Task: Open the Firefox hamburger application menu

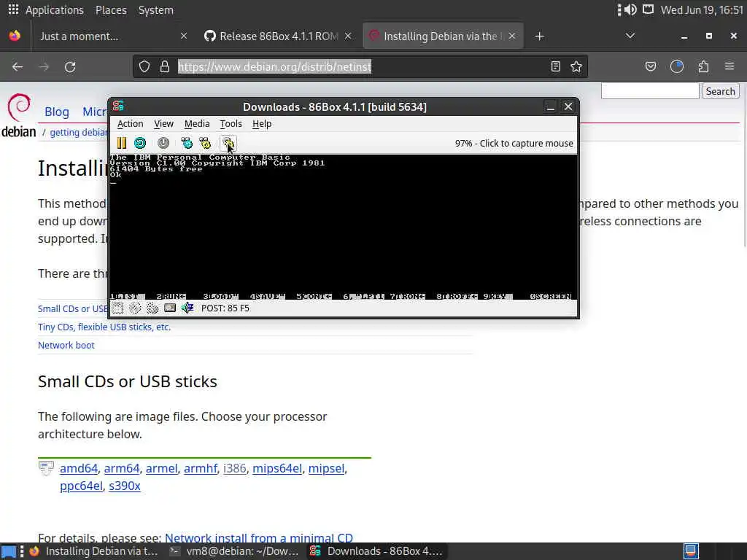Action: click(729, 66)
